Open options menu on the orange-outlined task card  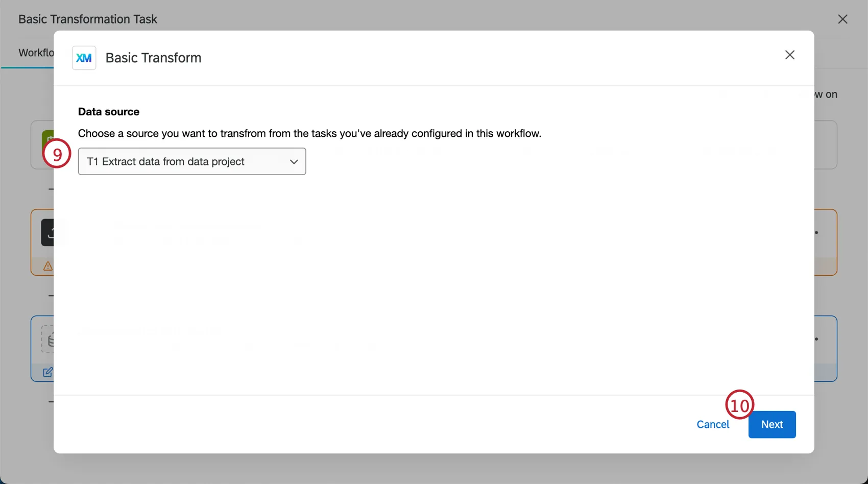click(x=816, y=232)
